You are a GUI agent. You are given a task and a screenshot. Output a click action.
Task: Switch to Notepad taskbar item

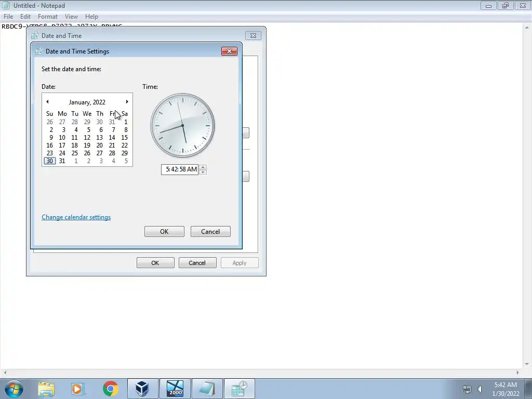(207, 389)
